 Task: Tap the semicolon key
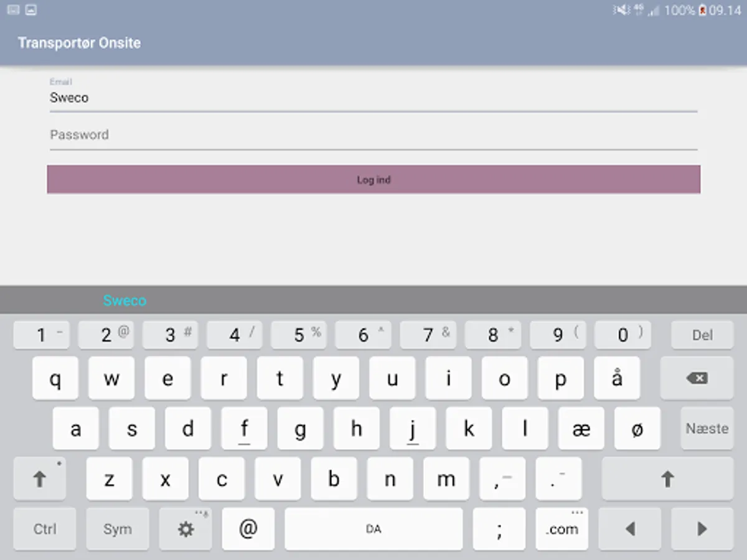tap(499, 529)
